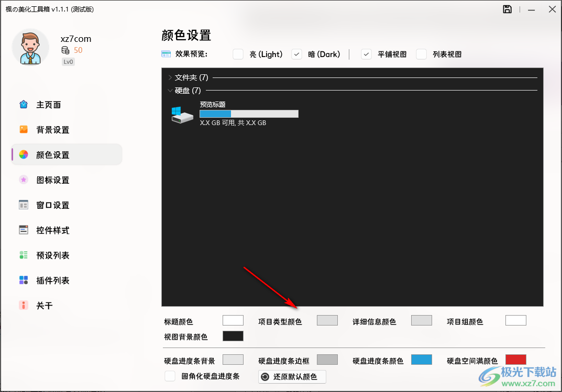
Task: Pick the 硬盘进度条边框 gray swatch
Action: pos(327,360)
